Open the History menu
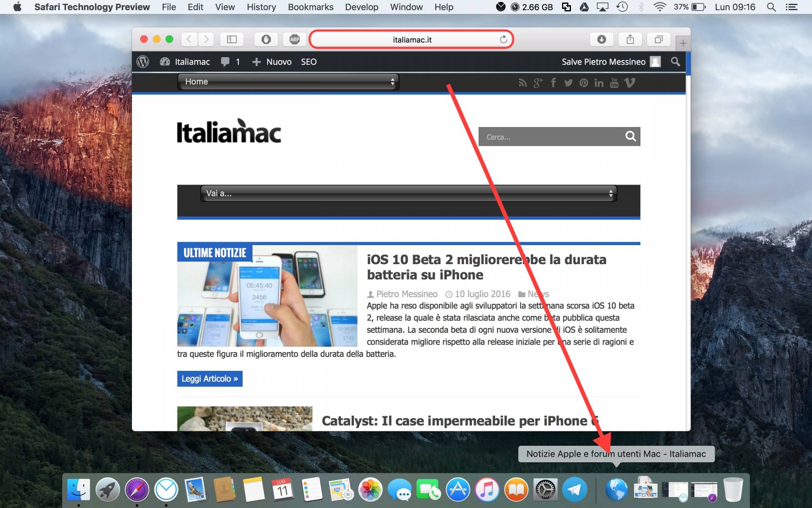This screenshot has height=508, width=812. pos(261,7)
